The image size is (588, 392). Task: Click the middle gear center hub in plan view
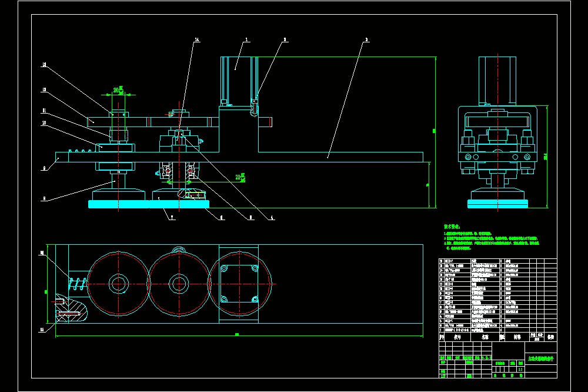pyautogui.click(x=179, y=284)
